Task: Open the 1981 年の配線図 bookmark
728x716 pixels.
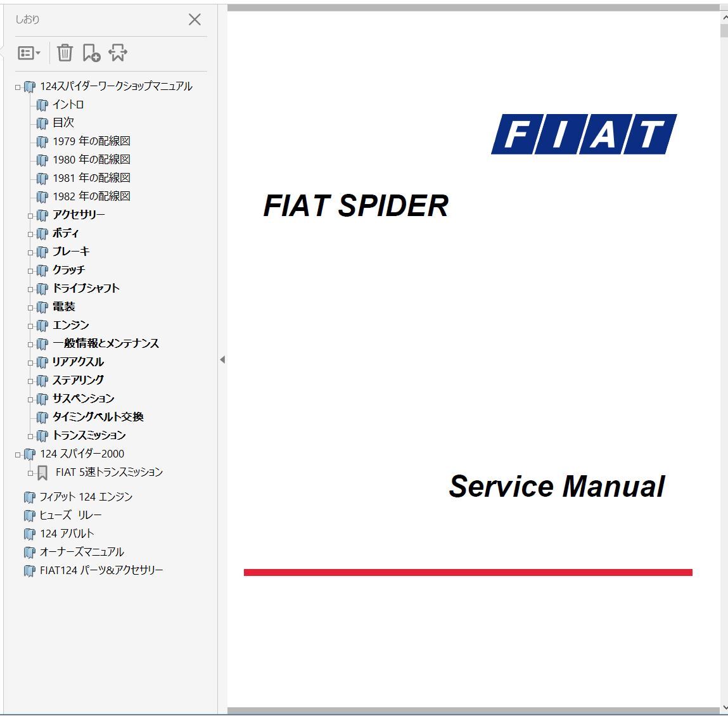Action: pos(91,178)
